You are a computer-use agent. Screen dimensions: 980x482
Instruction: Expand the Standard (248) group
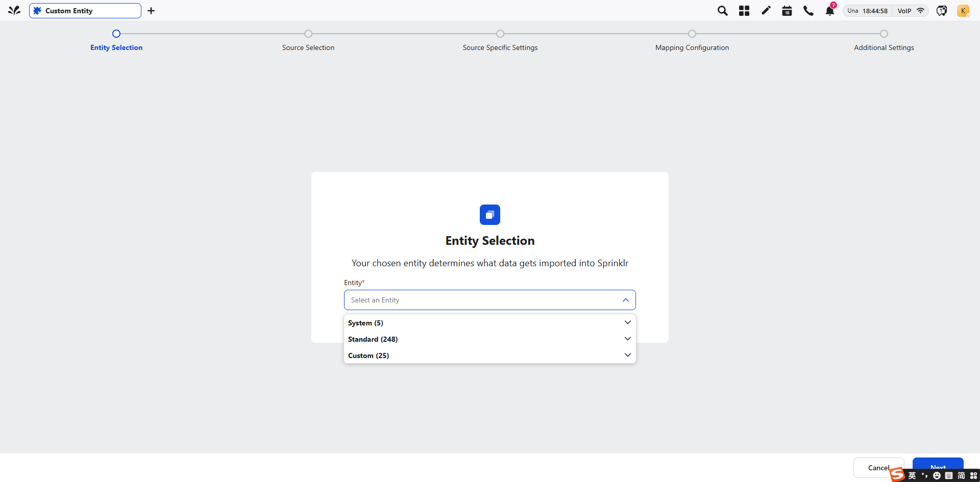pyautogui.click(x=490, y=339)
